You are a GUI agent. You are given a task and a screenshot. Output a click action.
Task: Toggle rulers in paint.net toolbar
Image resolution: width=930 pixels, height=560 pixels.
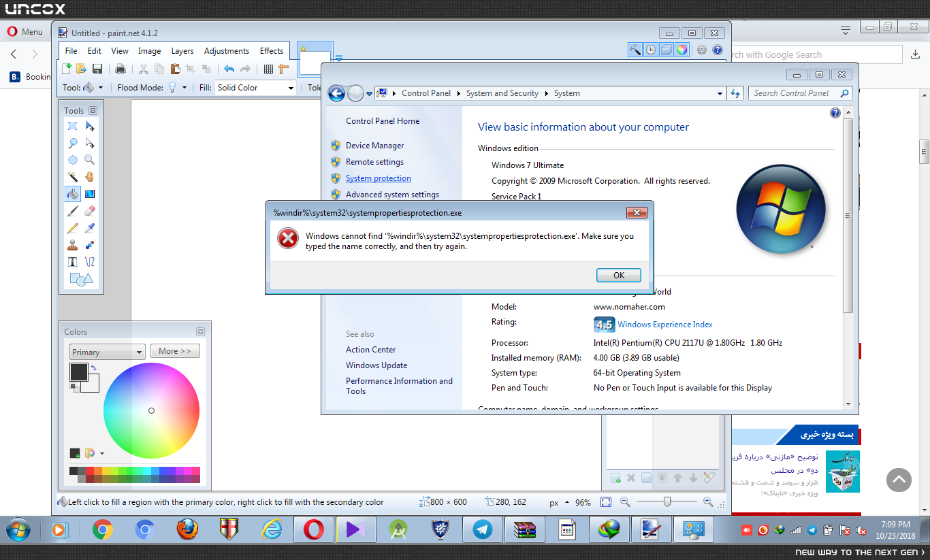(x=284, y=69)
